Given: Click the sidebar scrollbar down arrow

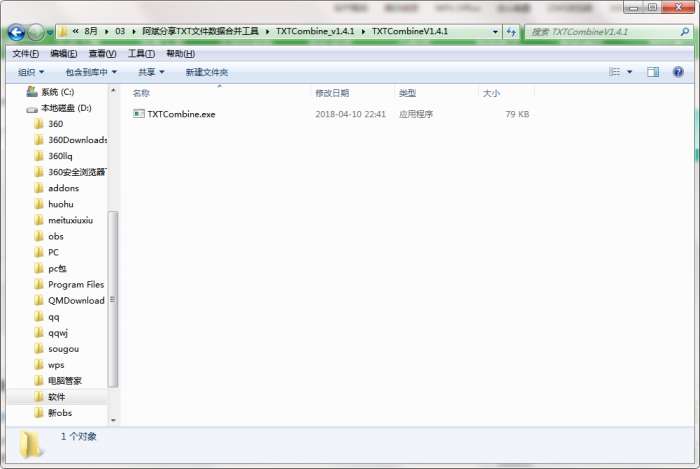Looking at the screenshot, I should pyautogui.click(x=113, y=420).
